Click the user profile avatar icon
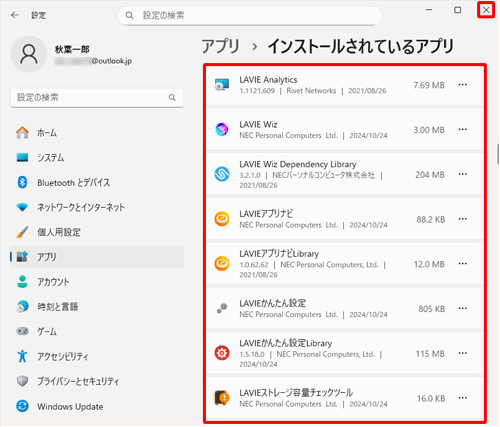This screenshot has width=500, height=427. tap(29, 54)
